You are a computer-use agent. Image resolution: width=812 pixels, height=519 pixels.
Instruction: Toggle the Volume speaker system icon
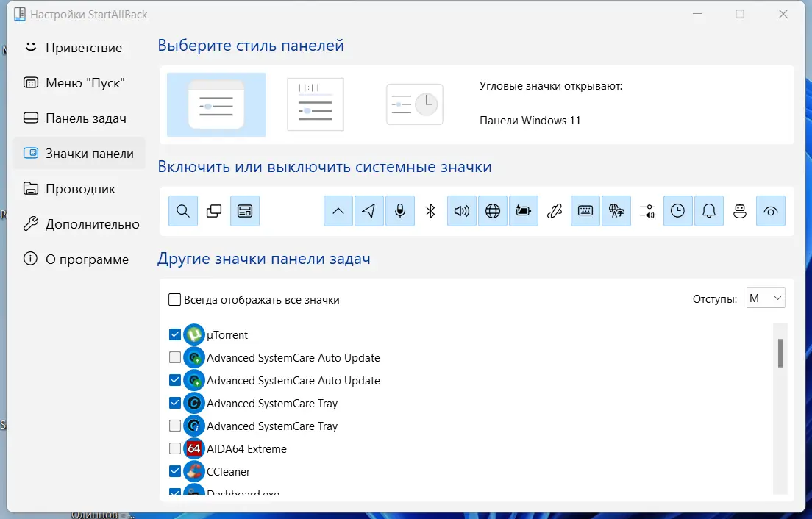tap(461, 211)
